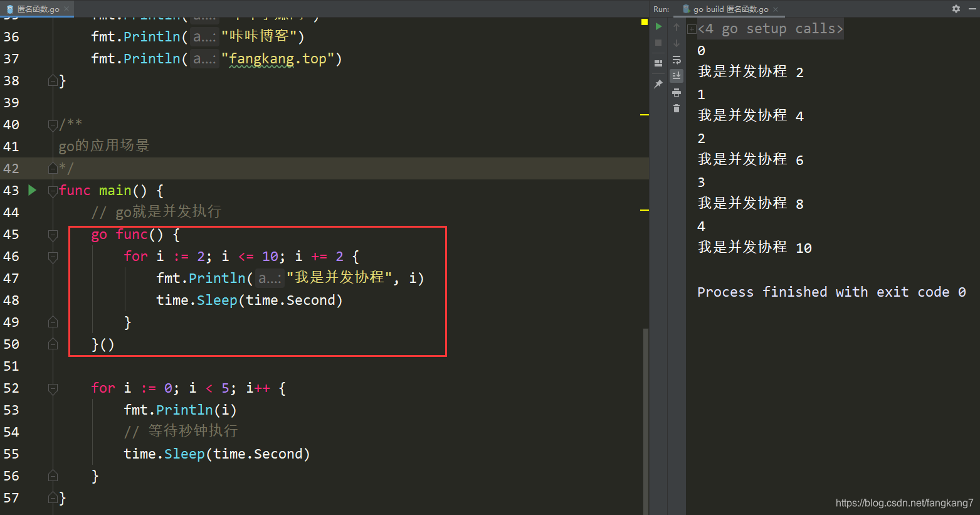The width and height of the screenshot is (980, 515).
Task: Click fold end marker at line 50
Action: coord(53,344)
